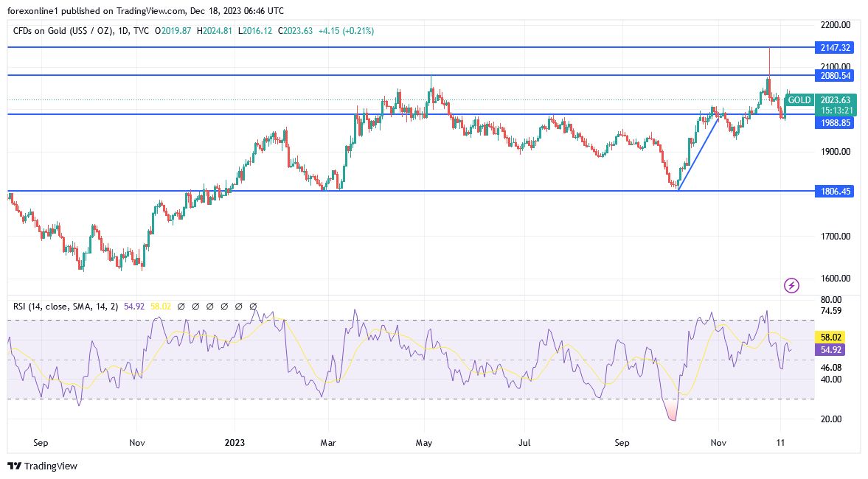This screenshot has height=479, width=868.
Task: Toggle the first crossed-circle value in RSI legend
Action: pyautogui.click(x=181, y=304)
